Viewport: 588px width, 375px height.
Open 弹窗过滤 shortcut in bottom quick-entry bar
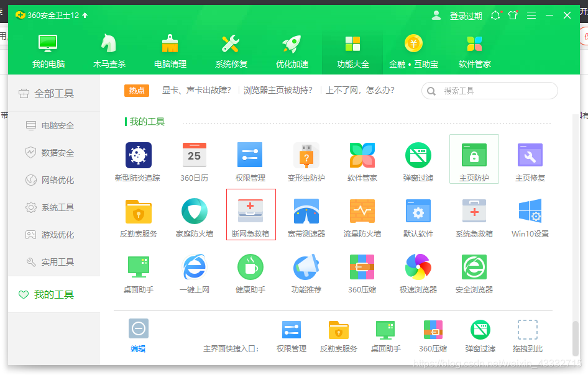[x=480, y=336]
